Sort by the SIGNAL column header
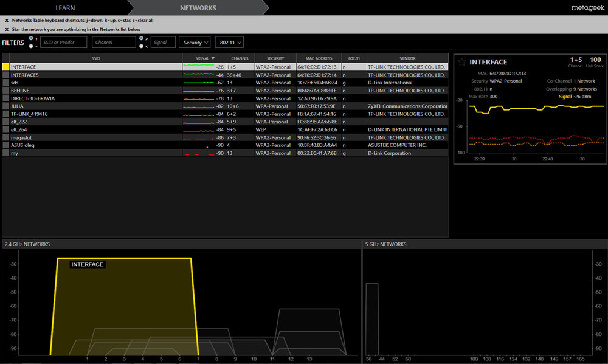The width and height of the screenshot is (608, 364). (203, 58)
